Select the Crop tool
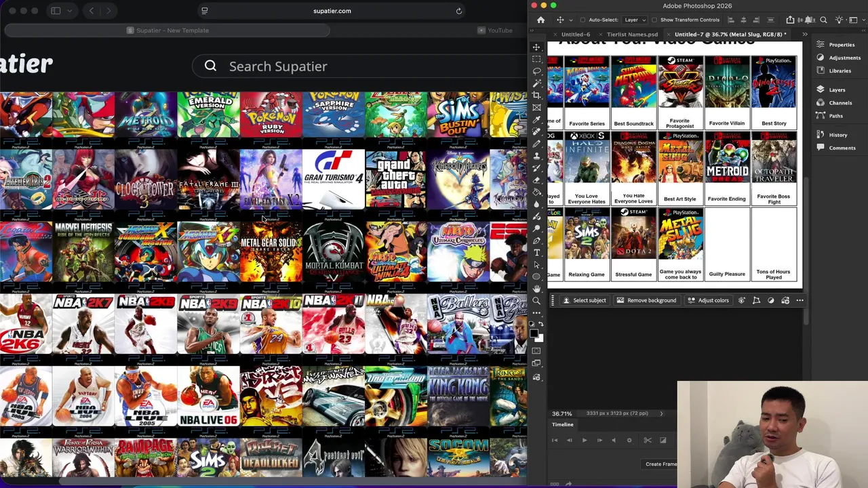Screen dimensions: 868x488 click(536, 95)
